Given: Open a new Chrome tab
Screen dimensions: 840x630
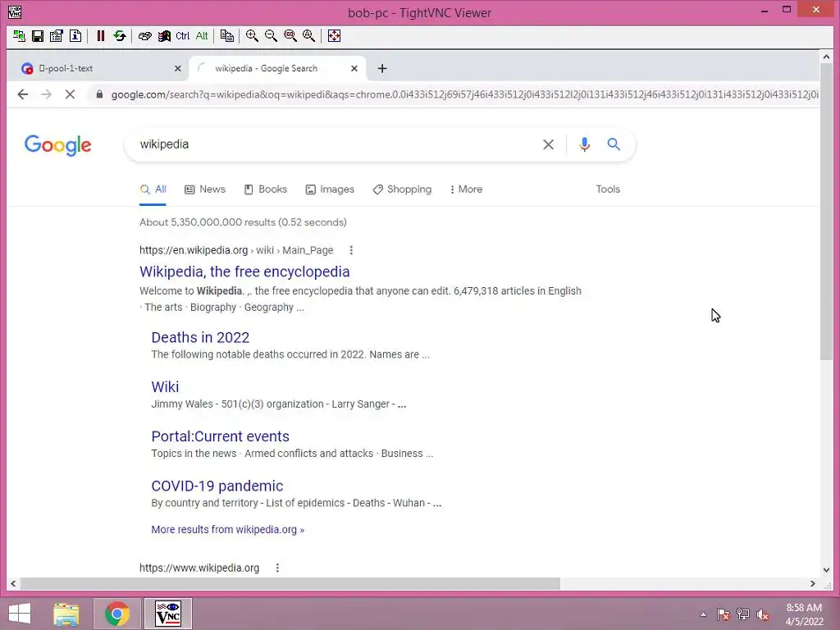Looking at the screenshot, I should 382,69.
